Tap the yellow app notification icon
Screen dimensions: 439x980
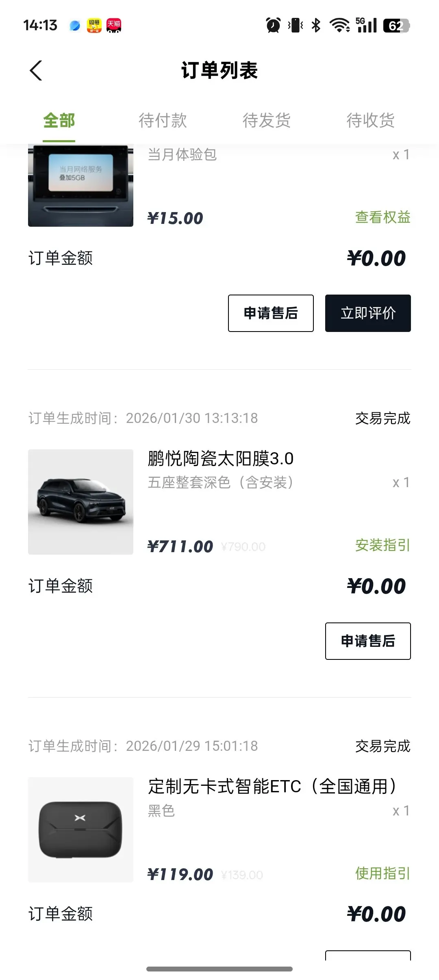point(94,26)
